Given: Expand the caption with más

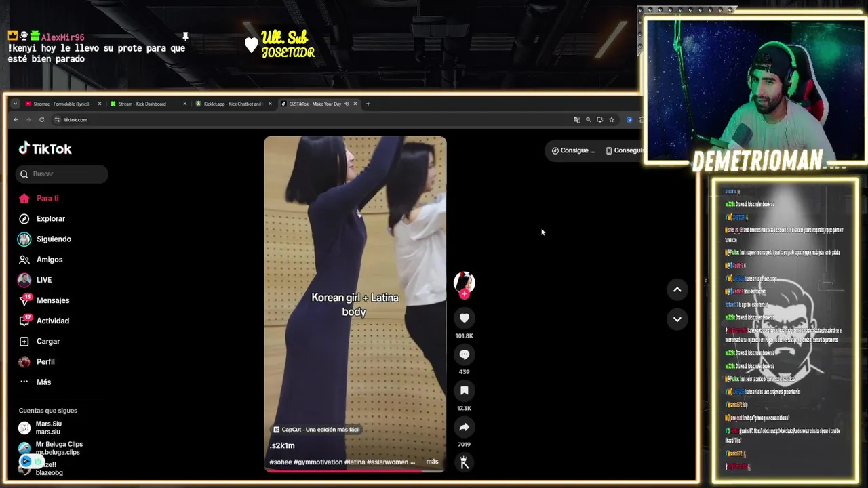Looking at the screenshot, I should (432, 462).
